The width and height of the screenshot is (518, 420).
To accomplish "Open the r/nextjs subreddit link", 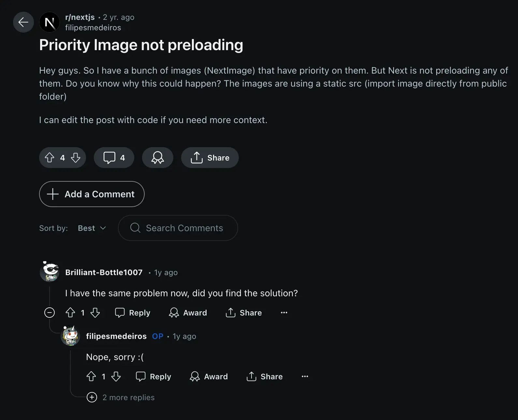I will coord(80,17).
